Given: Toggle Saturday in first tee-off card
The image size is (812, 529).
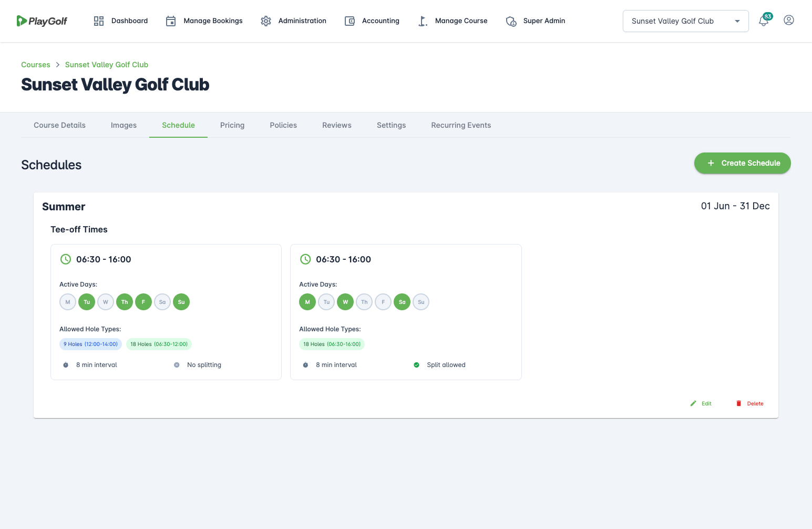Looking at the screenshot, I should [x=162, y=302].
